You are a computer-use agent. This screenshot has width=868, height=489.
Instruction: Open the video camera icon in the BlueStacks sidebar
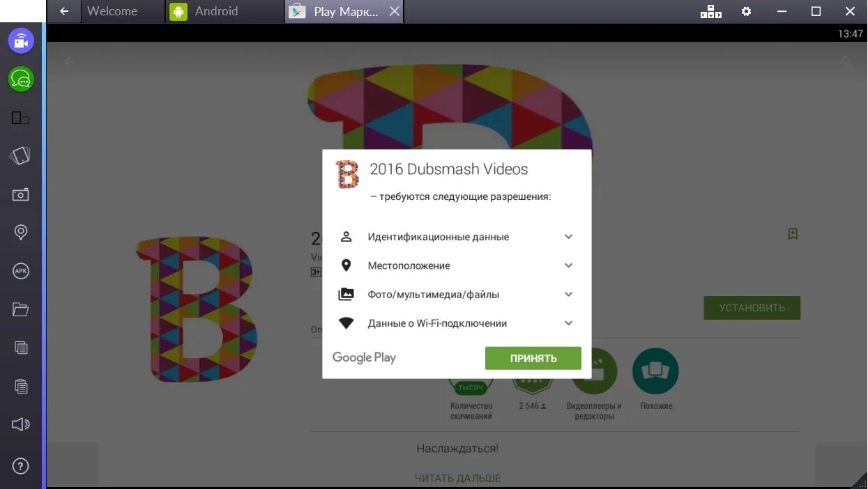[21, 41]
